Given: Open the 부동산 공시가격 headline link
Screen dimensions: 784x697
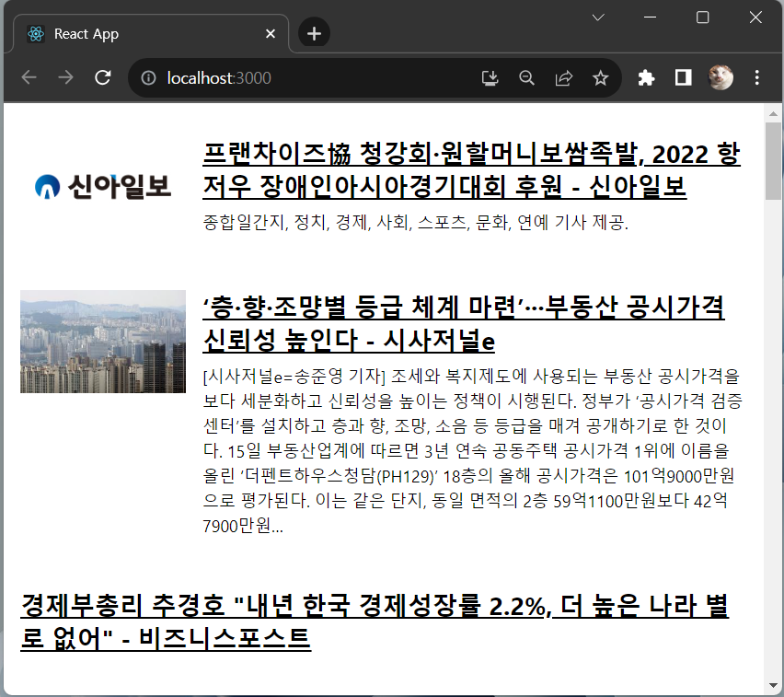Looking at the screenshot, I should 464,324.
